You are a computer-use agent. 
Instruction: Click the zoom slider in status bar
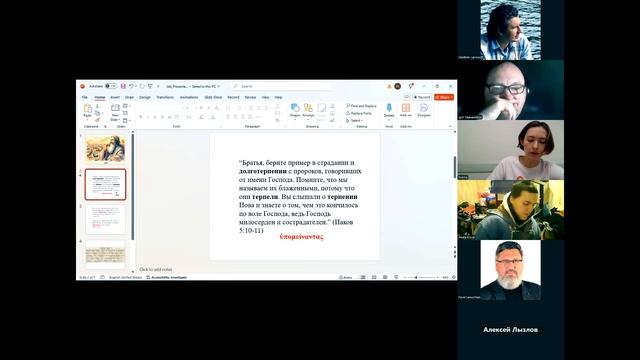[x=421, y=277]
